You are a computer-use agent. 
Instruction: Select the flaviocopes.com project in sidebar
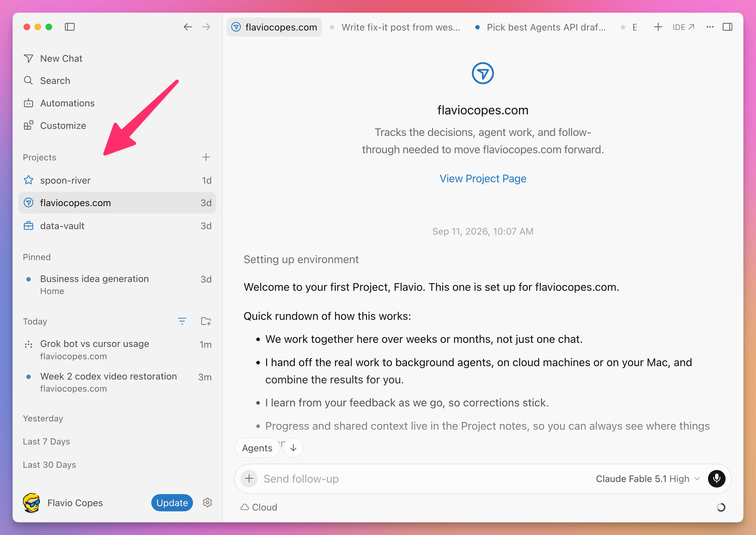click(117, 203)
